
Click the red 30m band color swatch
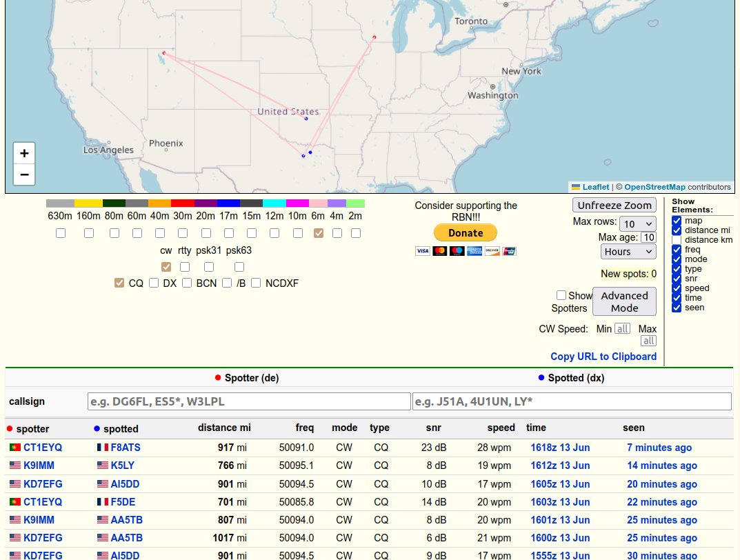point(183,203)
